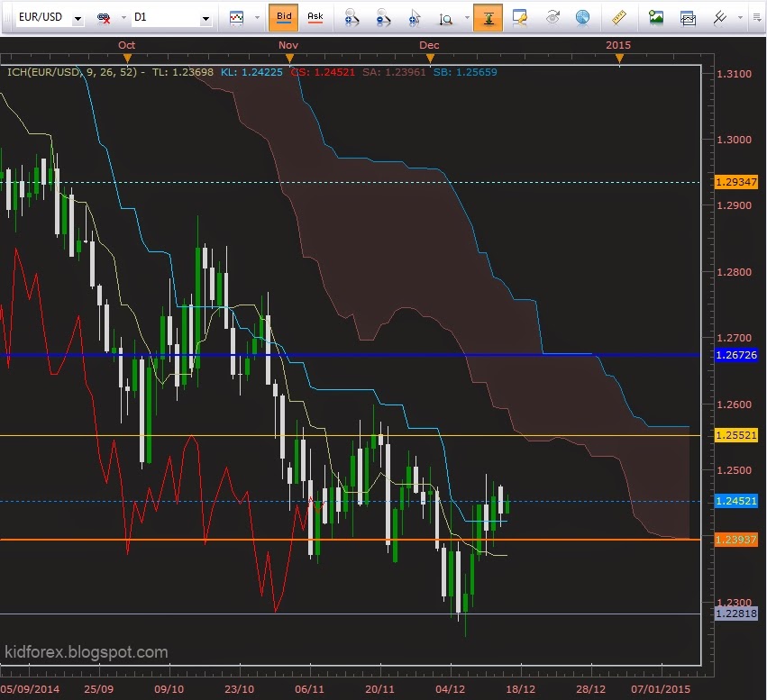Click the Dec month marker
Image resolution: width=767 pixels, height=700 pixels.
pos(430,45)
